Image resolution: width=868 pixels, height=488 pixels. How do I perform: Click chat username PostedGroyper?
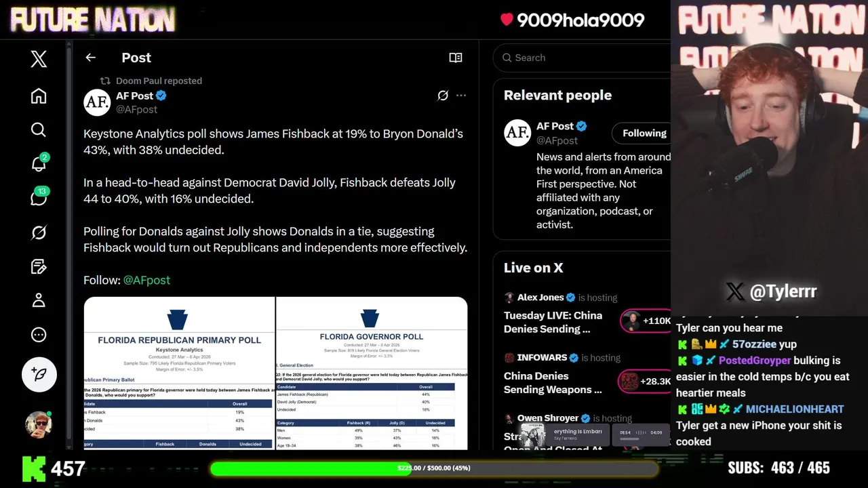pyautogui.click(x=755, y=361)
